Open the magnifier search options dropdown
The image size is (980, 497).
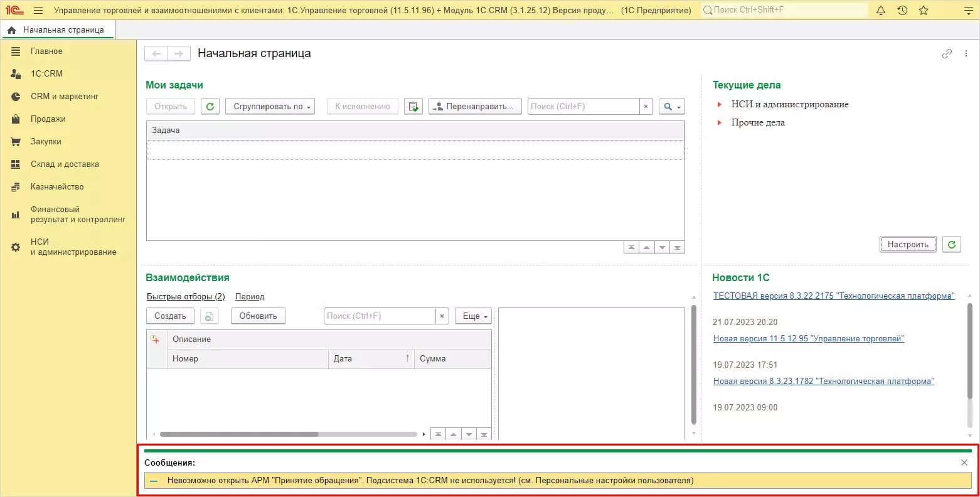pos(671,107)
